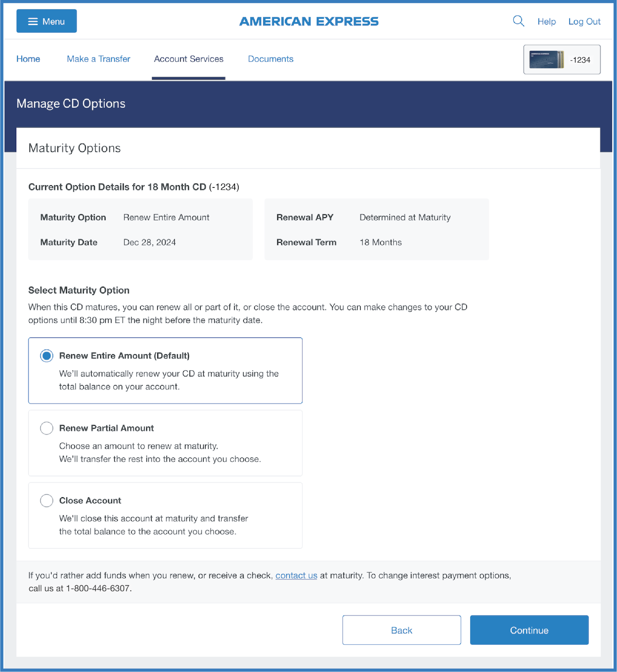Click the search magnifying glass icon

click(518, 21)
